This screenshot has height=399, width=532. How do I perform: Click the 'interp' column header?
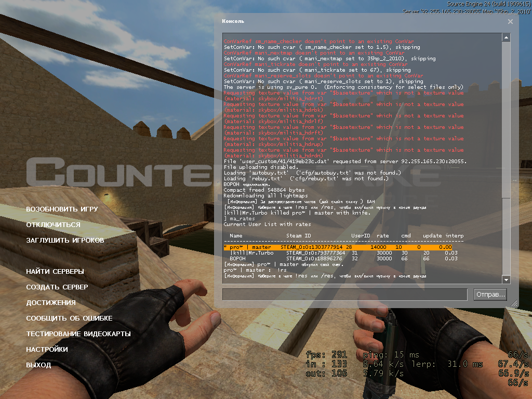click(x=455, y=235)
